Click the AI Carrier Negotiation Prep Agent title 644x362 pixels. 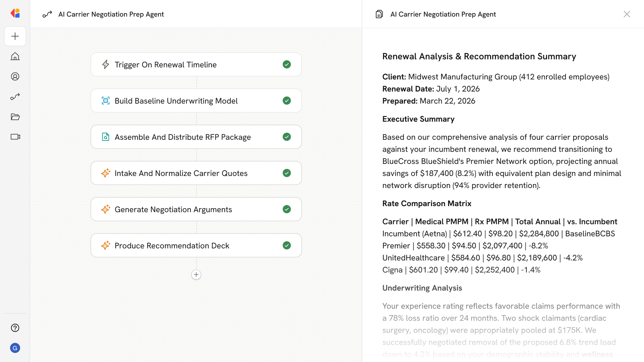[x=111, y=14]
